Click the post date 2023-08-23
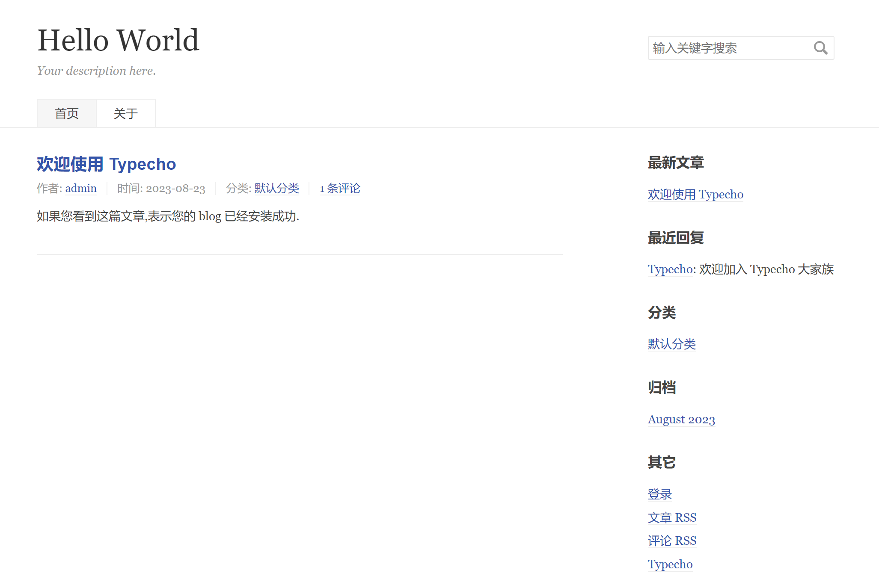The image size is (879, 588). [176, 188]
